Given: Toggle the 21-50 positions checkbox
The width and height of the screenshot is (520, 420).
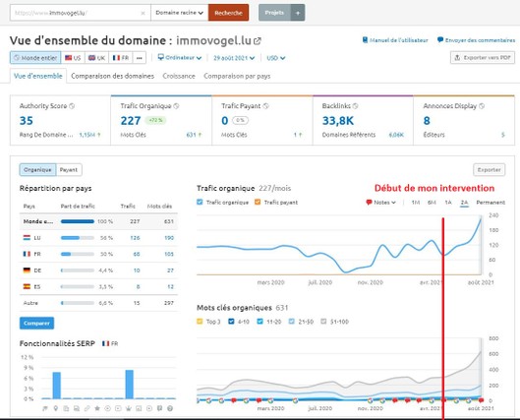Looking at the screenshot, I should point(292,321).
